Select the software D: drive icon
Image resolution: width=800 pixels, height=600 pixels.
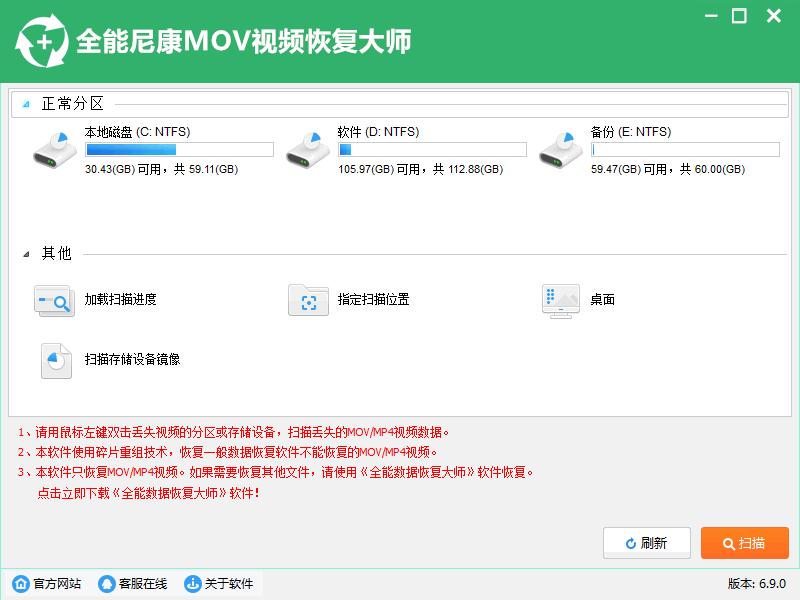coord(308,150)
